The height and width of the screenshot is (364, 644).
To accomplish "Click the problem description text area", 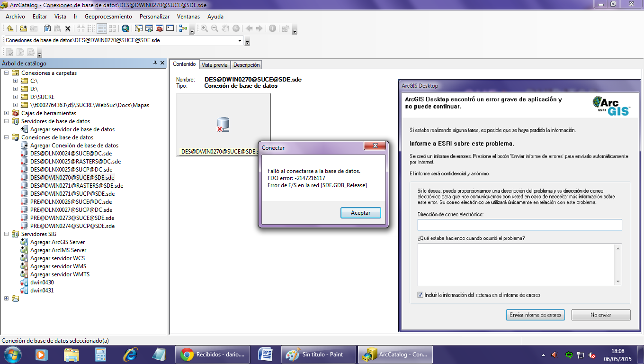I will click(x=516, y=264).
